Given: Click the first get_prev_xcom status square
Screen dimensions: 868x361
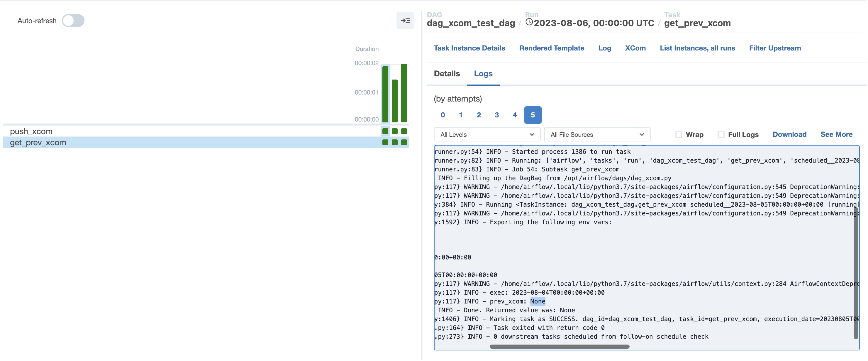Looking at the screenshot, I should [385, 142].
